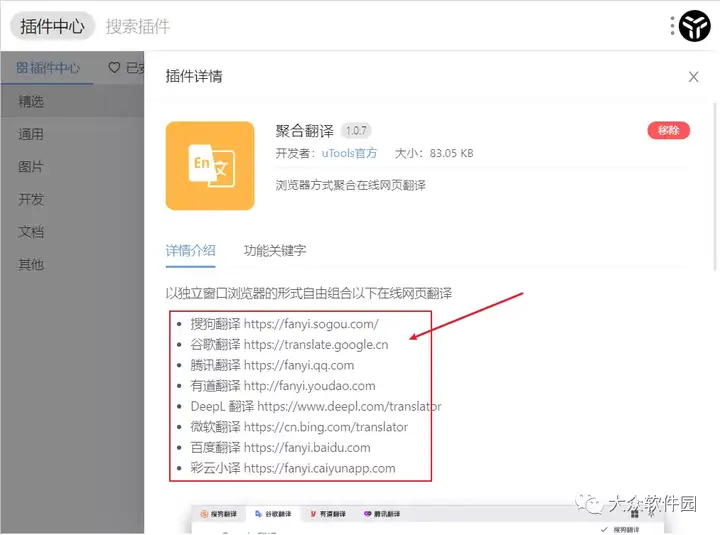Image resolution: width=720 pixels, height=535 pixels.
Task: Select the 其他 category
Action: pos(72,265)
